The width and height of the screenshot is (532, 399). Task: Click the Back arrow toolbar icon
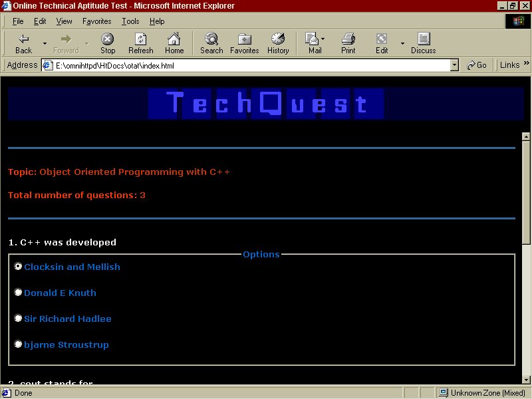click(23, 39)
